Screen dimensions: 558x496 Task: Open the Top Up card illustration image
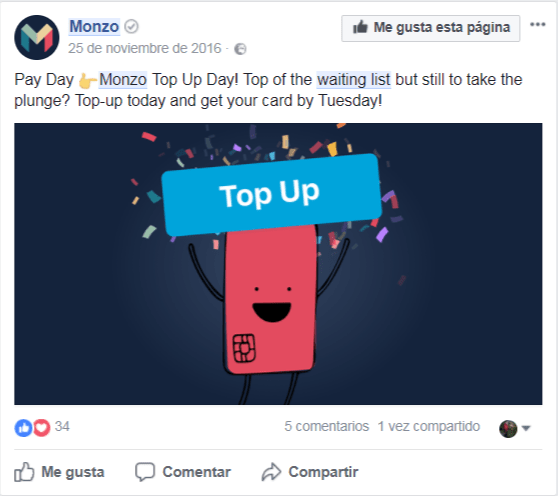[278, 264]
